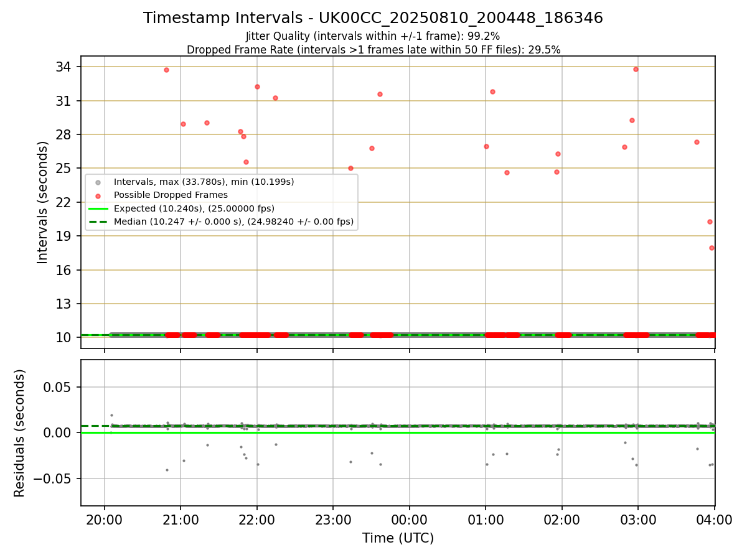
Task: Click the 'Time (UTC)' x-axis label
Action: coord(398,538)
